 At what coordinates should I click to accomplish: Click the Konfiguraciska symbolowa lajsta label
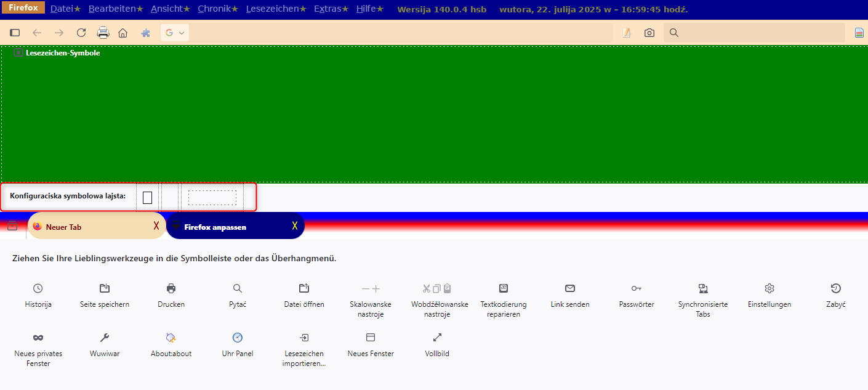click(x=68, y=196)
